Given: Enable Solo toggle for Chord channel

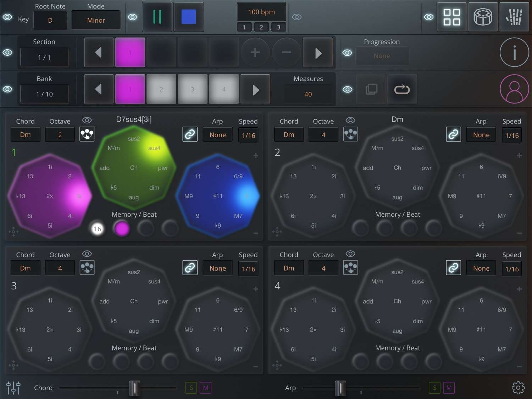Looking at the screenshot, I should pyautogui.click(x=191, y=388).
